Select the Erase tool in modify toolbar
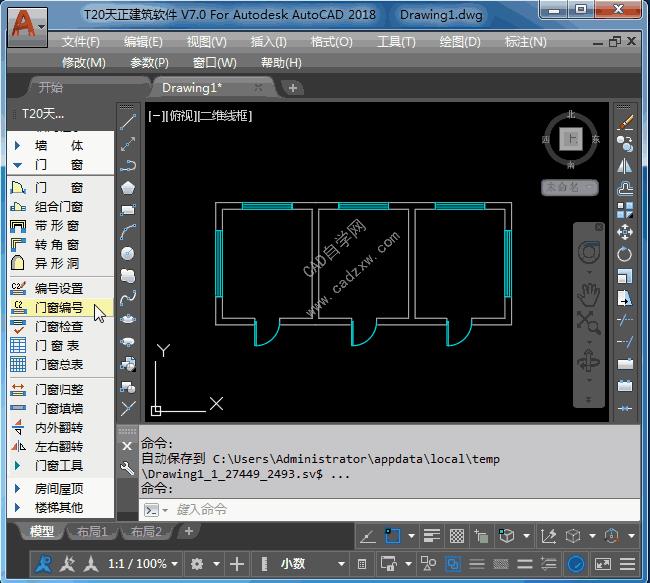The width and height of the screenshot is (650, 583). coord(625,122)
